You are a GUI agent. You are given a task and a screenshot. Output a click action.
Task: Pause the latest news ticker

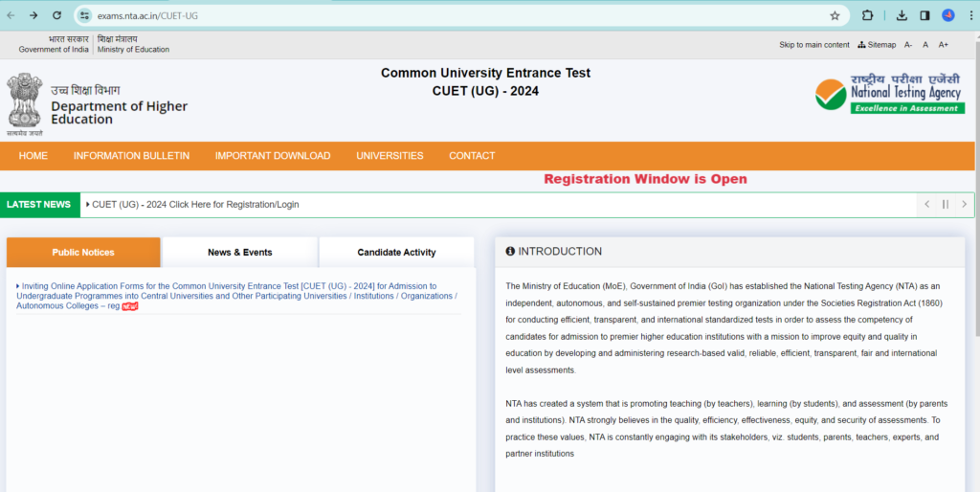point(946,204)
